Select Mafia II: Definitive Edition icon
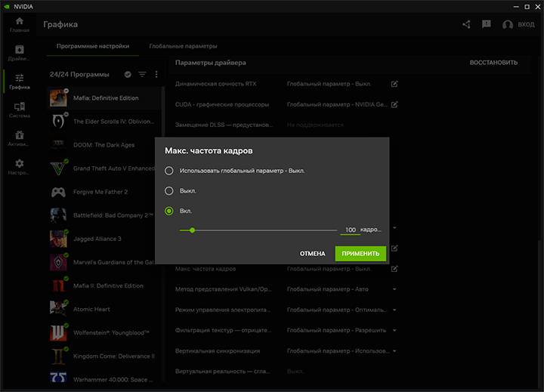The width and height of the screenshot is (544, 392). (x=58, y=286)
